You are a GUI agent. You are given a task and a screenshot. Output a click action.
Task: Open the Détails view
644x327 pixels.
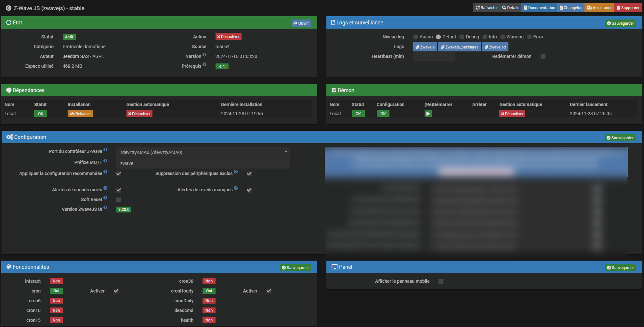click(x=511, y=8)
